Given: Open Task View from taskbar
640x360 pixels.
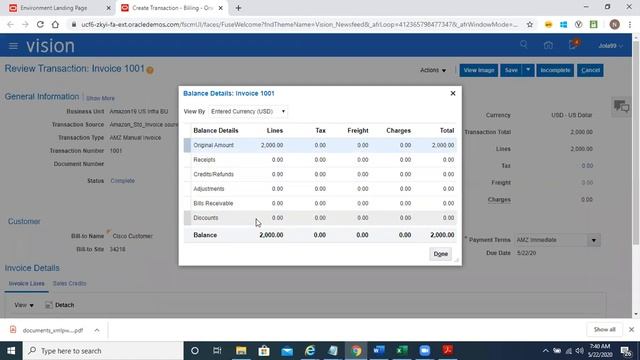Looking at the screenshot, I should tap(217, 351).
